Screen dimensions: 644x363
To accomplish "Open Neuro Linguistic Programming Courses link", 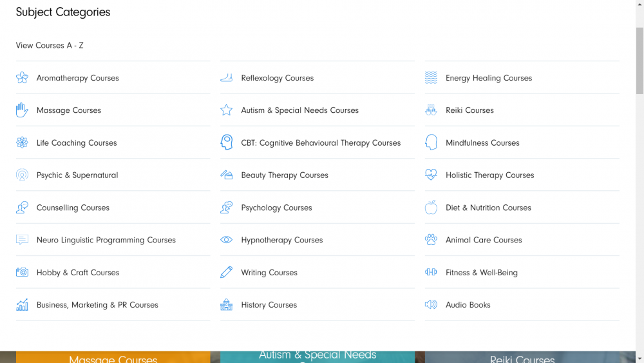I will click(x=106, y=240).
